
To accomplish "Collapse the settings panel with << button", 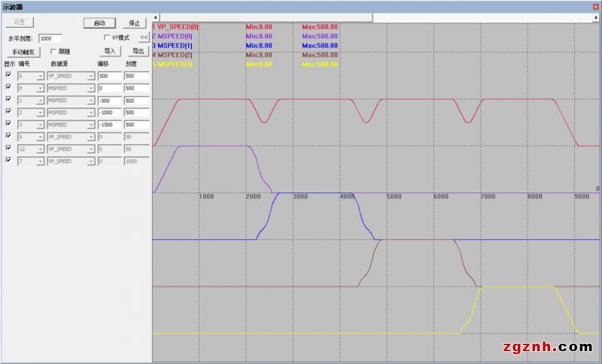I will coord(144,37).
